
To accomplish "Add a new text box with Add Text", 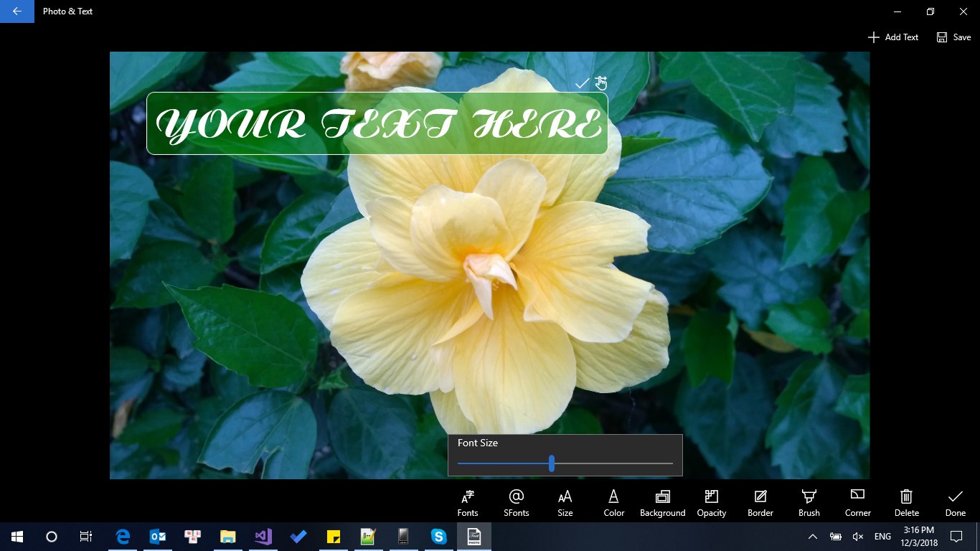I will pos(893,37).
